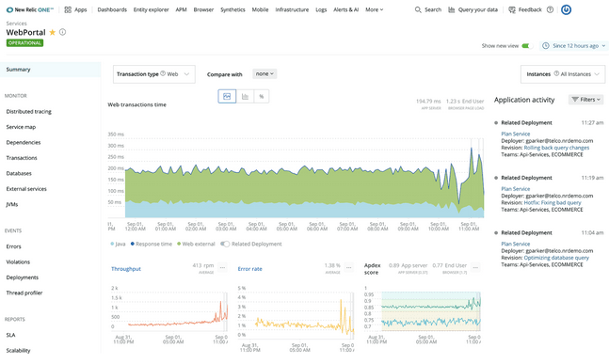Go to APM
Image resolution: width=609 pixels, height=364 pixels.
pyautogui.click(x=182, y=9)
